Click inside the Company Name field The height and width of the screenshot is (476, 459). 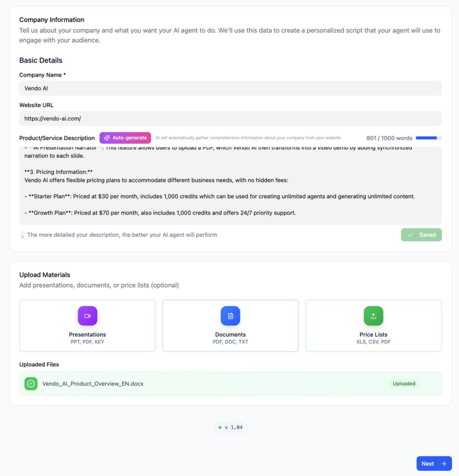[x=229, y=88]
